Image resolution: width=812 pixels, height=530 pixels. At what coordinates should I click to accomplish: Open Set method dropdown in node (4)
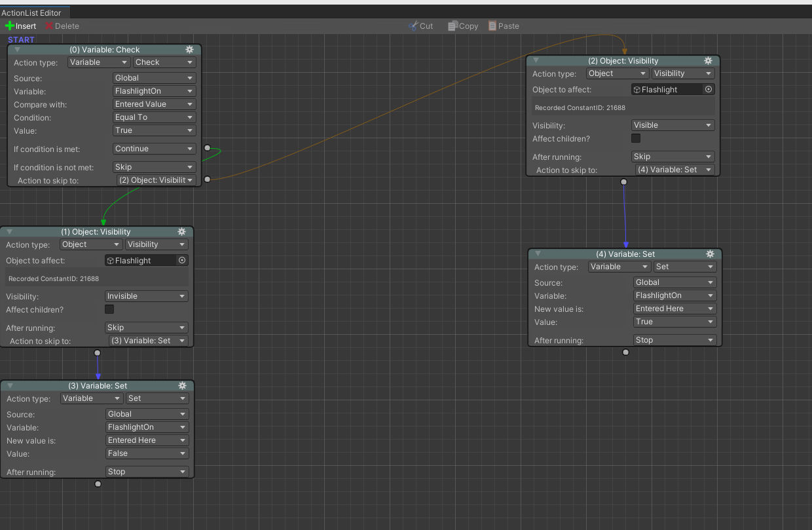coord(685,267)
